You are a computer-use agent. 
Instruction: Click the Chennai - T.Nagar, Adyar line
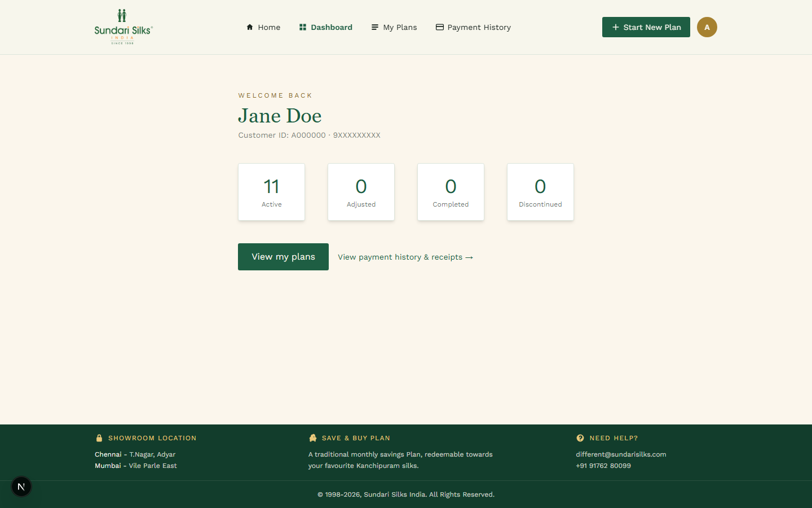pyautogui.click(x=135, y=454)
